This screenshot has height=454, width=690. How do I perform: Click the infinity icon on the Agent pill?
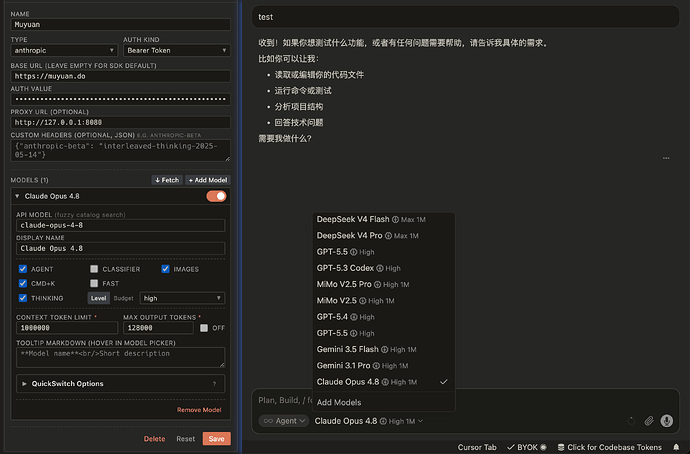click(x=268, y=421)
